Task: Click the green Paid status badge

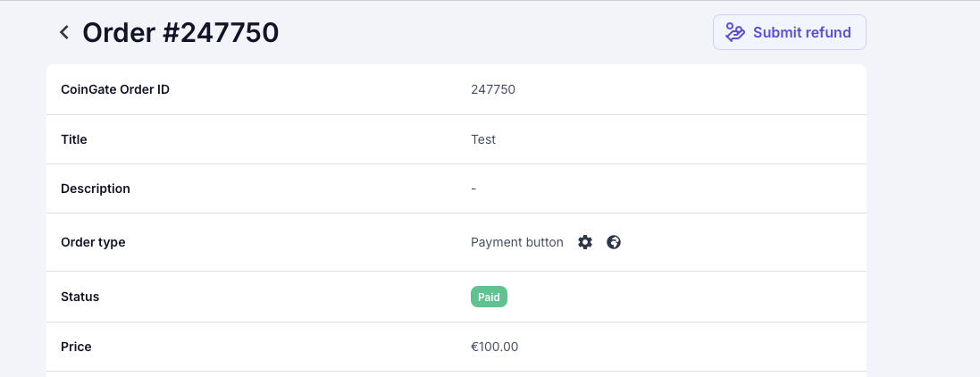Action: [489, 297]
